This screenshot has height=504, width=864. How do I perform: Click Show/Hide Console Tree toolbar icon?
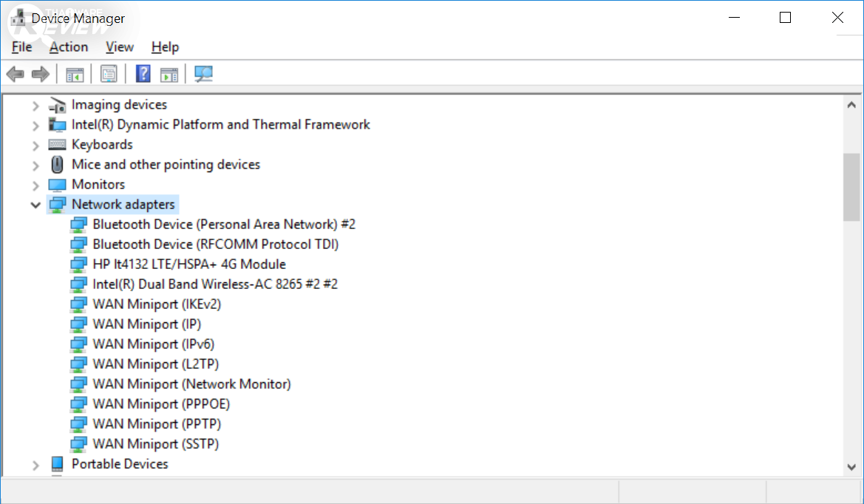(x=75, y=74)
